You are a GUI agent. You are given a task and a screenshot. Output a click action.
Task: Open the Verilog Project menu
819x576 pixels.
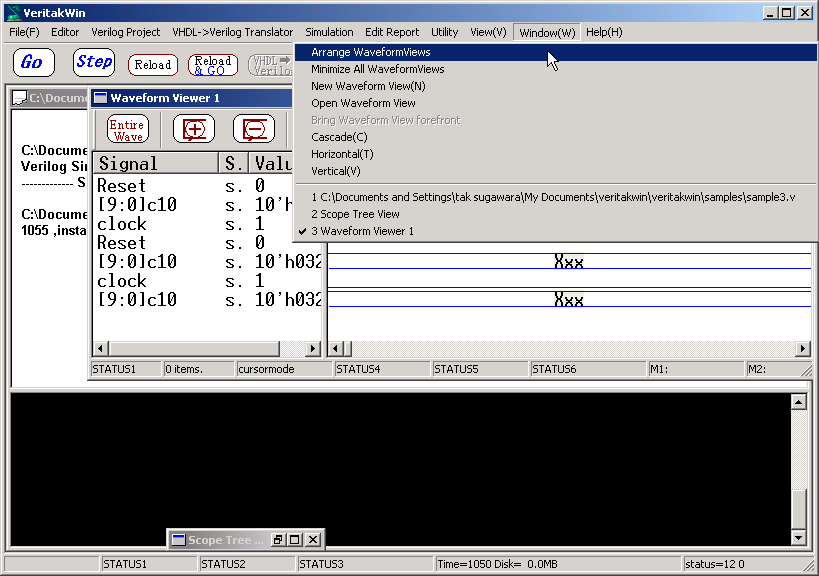point(126,32)
